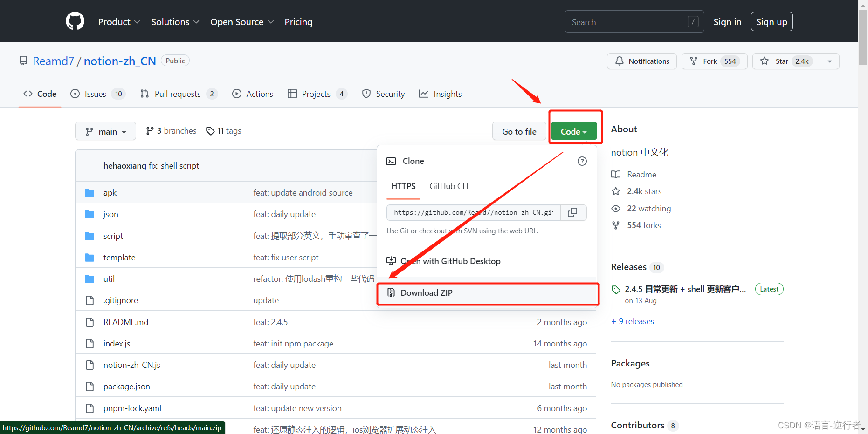The width and height of the screenshot is (868, 434).
Task: Open the hehaoxiang author link
Action: tap(125, 166)
